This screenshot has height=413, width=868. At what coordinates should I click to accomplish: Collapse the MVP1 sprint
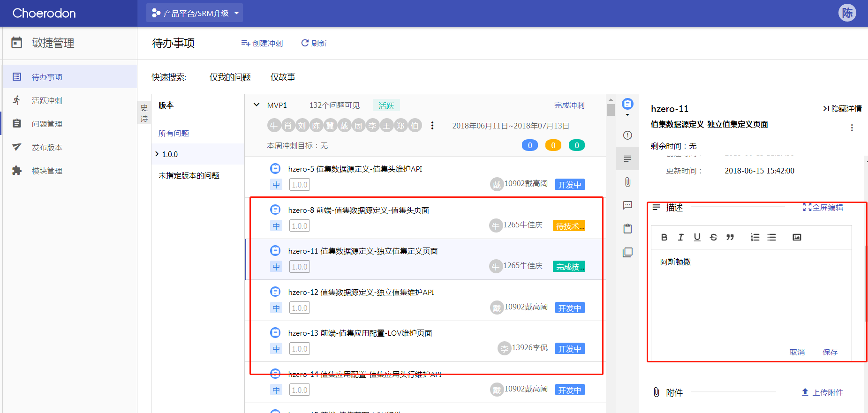257,105
